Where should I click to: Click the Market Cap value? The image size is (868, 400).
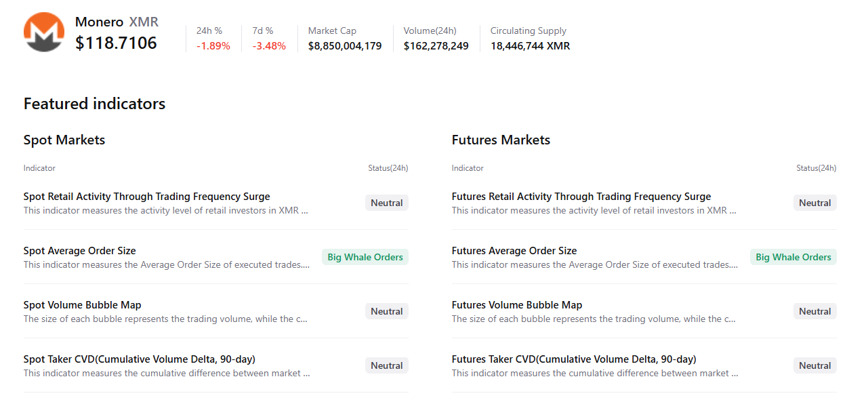click(344, 46)
